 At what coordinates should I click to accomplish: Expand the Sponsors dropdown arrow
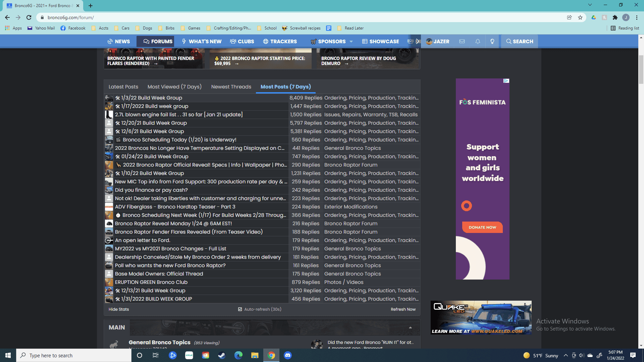(351, 42)
